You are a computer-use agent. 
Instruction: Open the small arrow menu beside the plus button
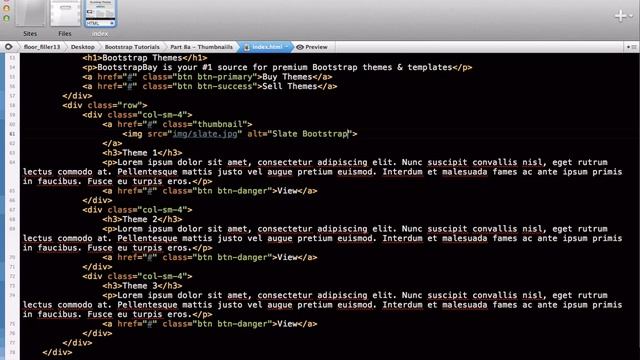(631, 16)
